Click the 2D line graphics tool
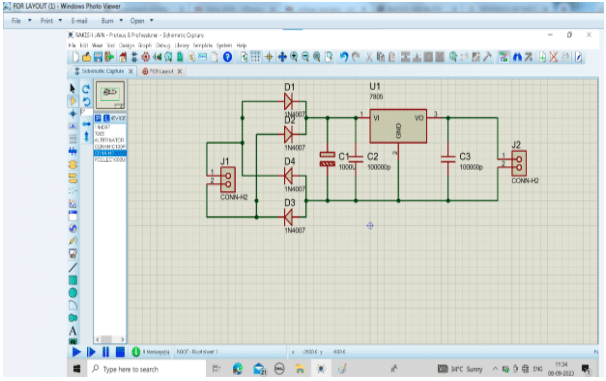Viewport: 606px width, 381px height. click(x=73, y=267)
